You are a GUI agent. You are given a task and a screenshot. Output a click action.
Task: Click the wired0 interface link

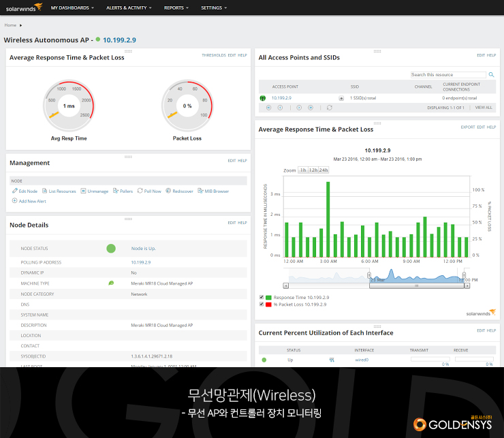tap(362, 360)
